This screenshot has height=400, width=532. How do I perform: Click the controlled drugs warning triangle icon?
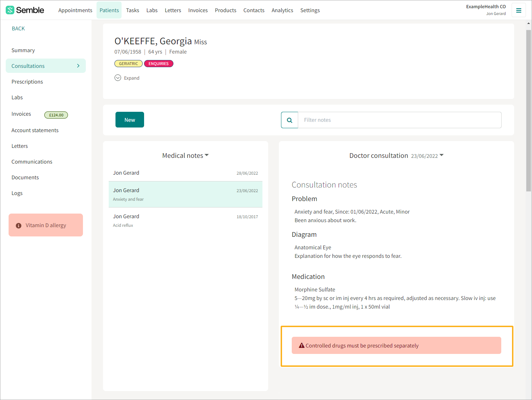[x=301, y=345]
